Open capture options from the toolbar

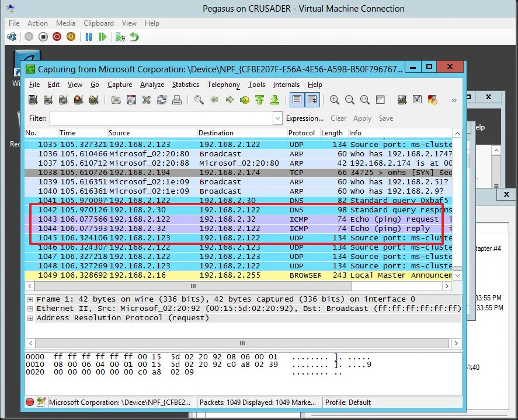48,100
